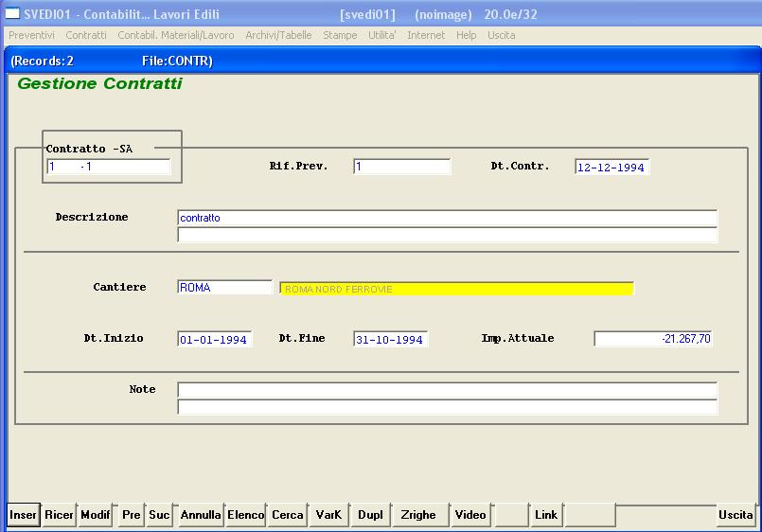Duplicate record with Dupl button
The width and height of the screenshot is (762, 532).
(x=370, y=515)
